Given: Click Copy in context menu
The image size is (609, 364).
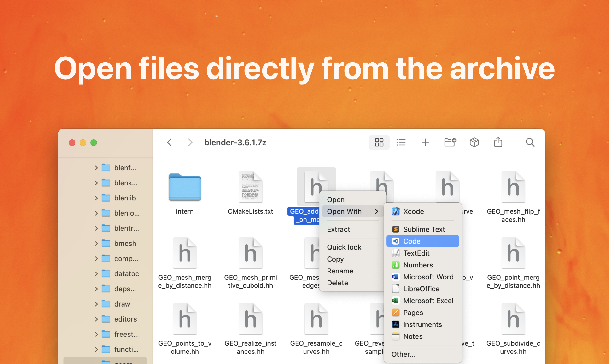Looking at the screenshot, I should (x=353, y=259).
